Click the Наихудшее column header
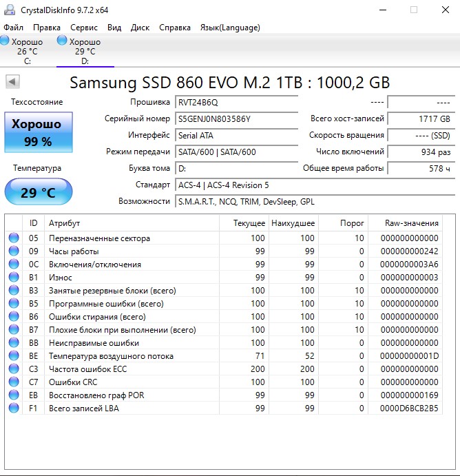The width and height of the screenshot is (460, 476). [293, 223]
